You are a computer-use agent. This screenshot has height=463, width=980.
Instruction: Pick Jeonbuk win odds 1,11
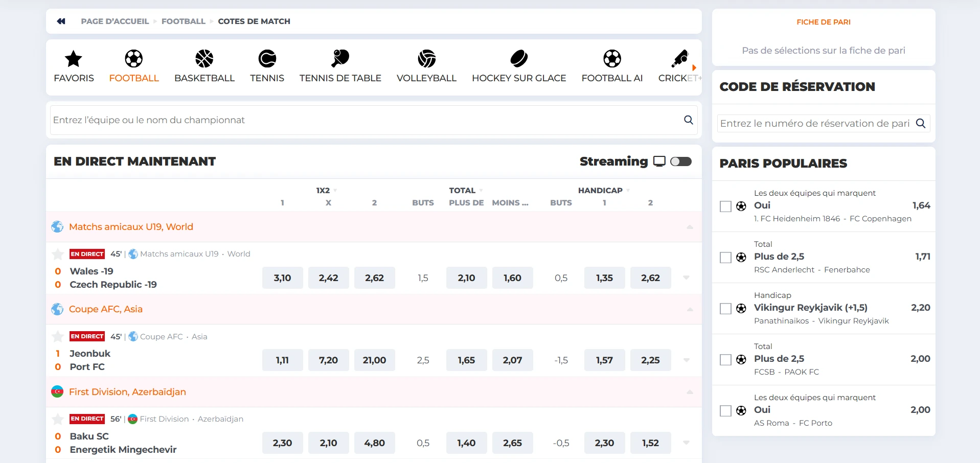tap(282, 360)
